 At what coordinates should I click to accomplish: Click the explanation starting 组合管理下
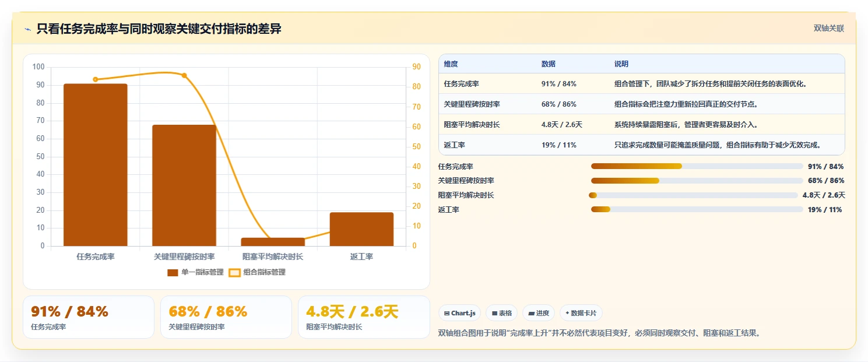pyautogui.click(x=710, y=84)
